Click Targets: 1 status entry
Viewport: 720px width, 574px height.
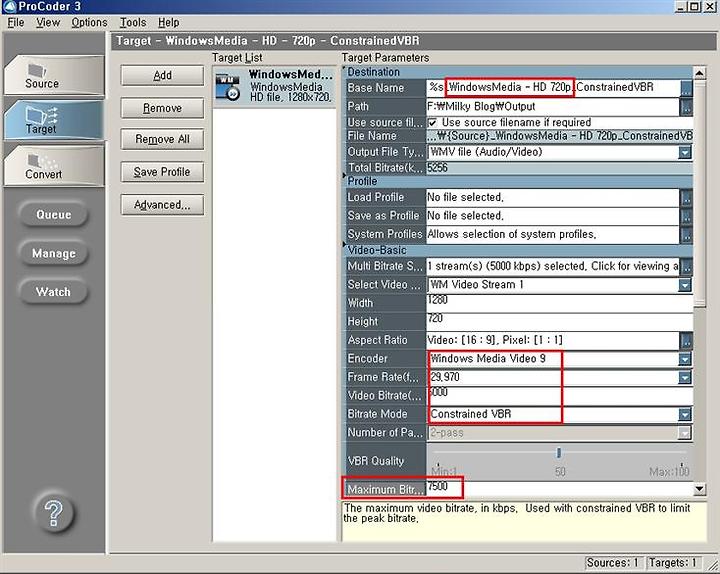[x=673, y=563]
